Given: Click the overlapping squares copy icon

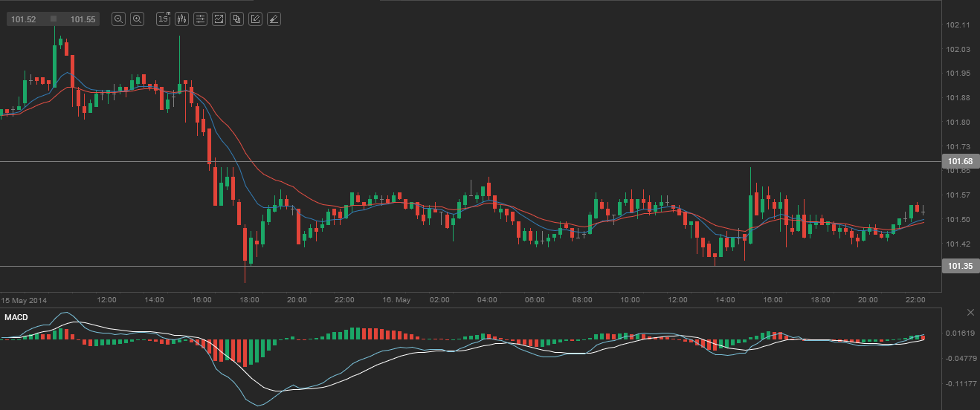Looking at the screenshot, I should point(236,19).
